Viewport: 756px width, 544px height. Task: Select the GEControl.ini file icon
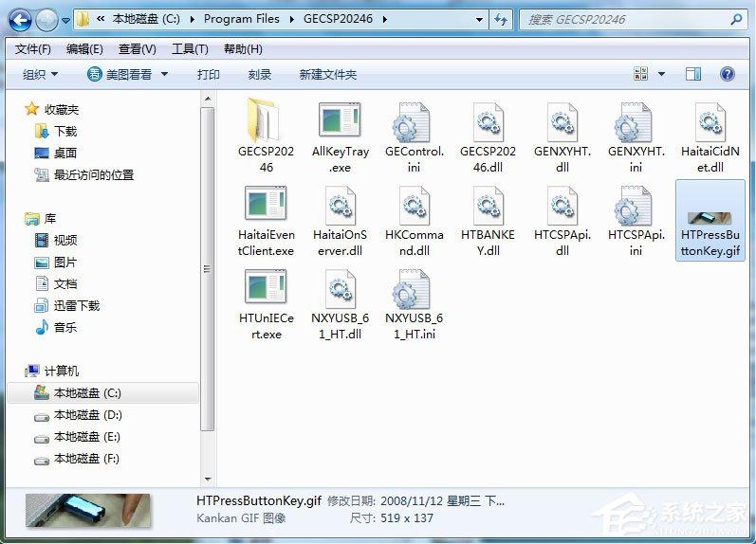(x=413, y=121)
